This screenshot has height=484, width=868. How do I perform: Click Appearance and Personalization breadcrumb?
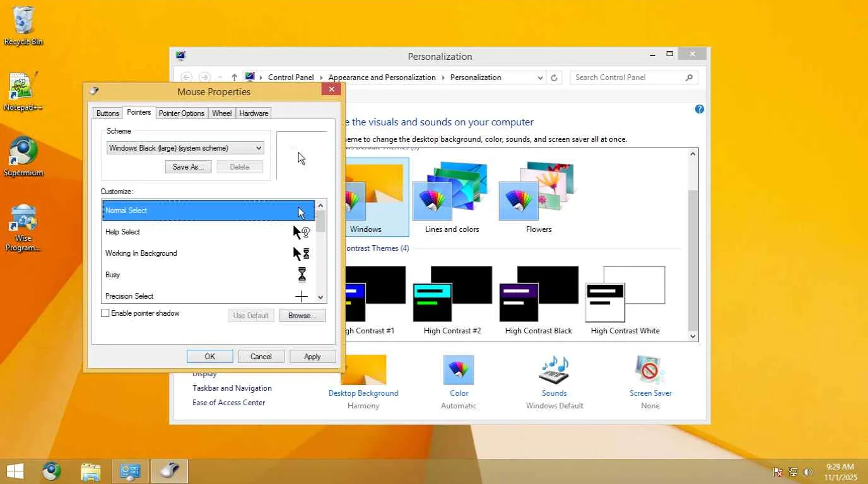point(382,78)
